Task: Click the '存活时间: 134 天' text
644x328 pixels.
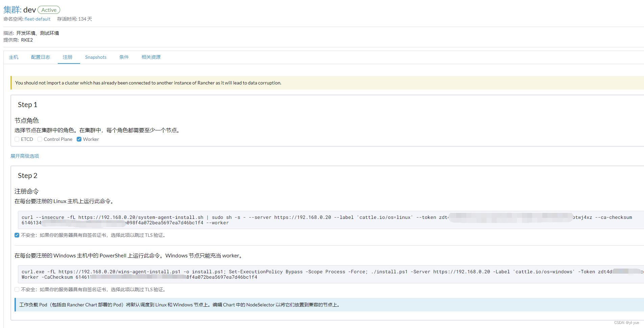Action: pyautogui.click(x=75, y=19)
